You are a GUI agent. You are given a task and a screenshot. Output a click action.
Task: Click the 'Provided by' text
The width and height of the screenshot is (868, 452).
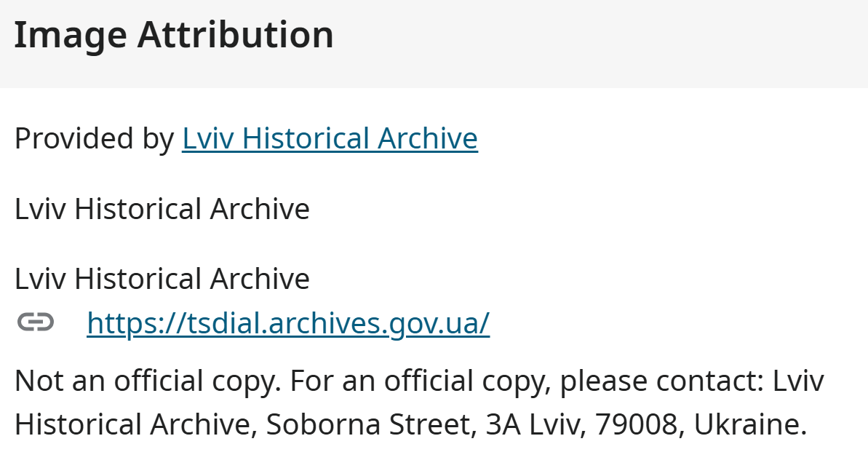click(x=94, y=139)
